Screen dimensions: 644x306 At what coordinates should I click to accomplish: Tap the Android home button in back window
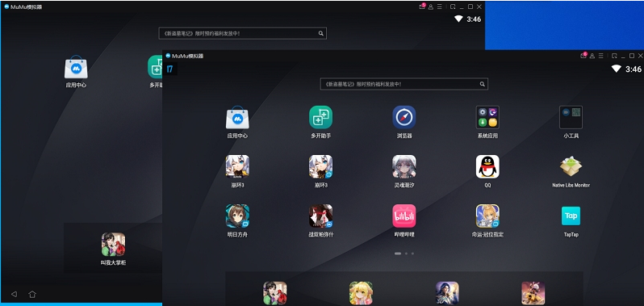(32, 294)
